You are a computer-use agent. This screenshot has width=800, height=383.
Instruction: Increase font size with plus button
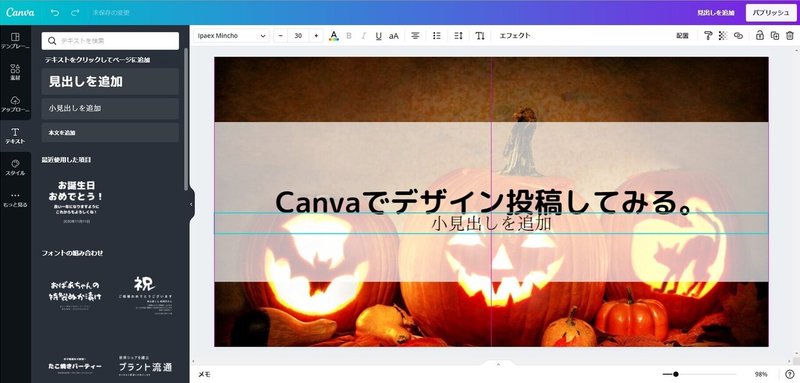(x=316, y=36)
